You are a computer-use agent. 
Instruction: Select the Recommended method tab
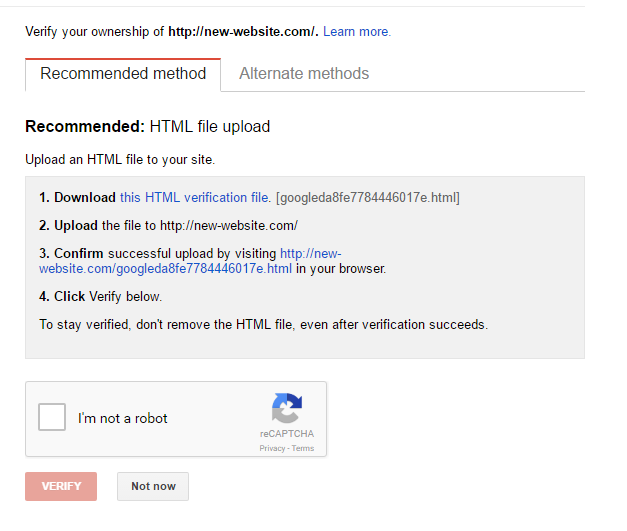coord(123,74)
